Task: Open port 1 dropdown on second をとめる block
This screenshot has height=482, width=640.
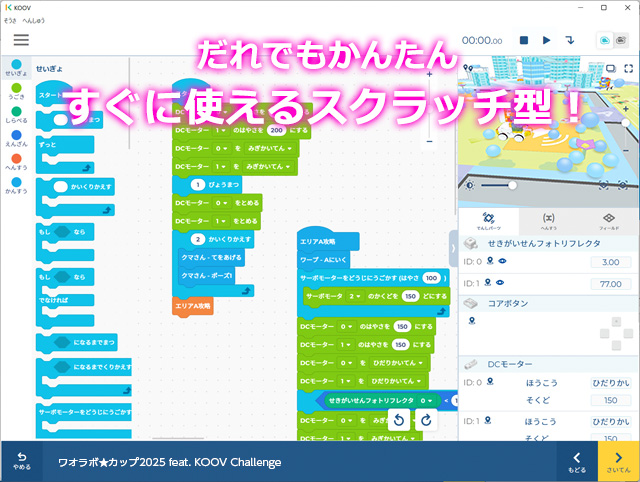Action: coord(220,221)
